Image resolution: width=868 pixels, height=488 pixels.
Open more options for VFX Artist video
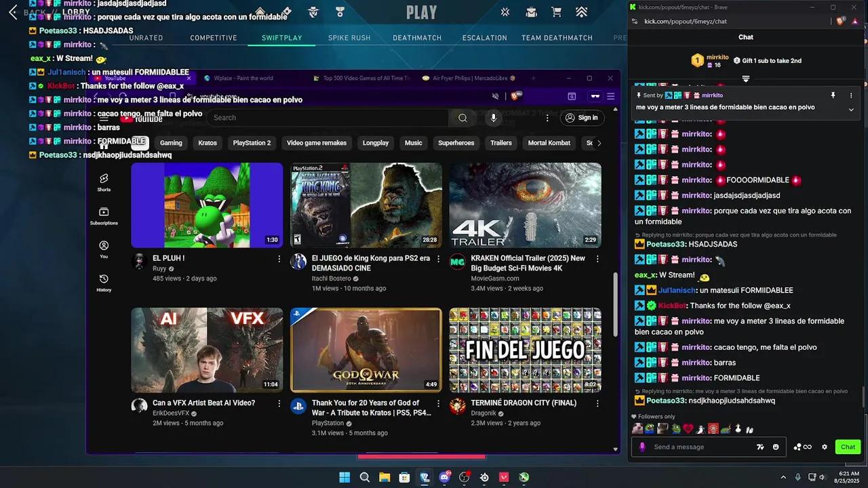279,403
